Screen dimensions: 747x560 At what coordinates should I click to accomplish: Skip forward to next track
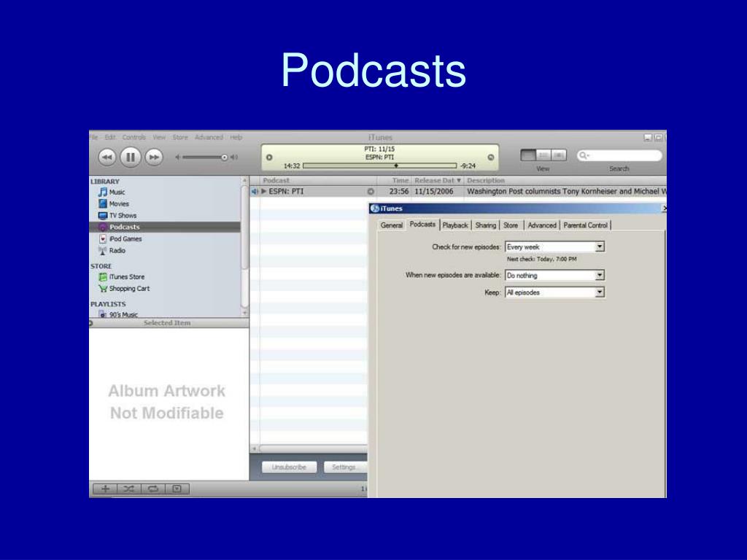point(154,157)
